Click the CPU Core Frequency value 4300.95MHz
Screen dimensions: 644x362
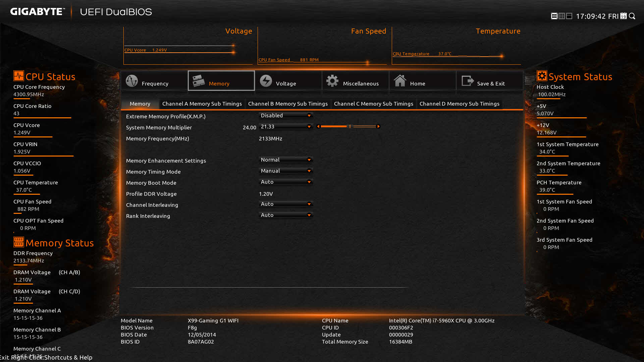click(x=29, y=94)
